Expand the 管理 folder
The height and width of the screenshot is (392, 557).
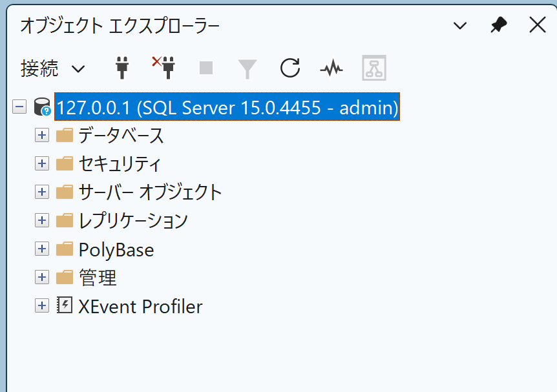(x=42, y=277)
